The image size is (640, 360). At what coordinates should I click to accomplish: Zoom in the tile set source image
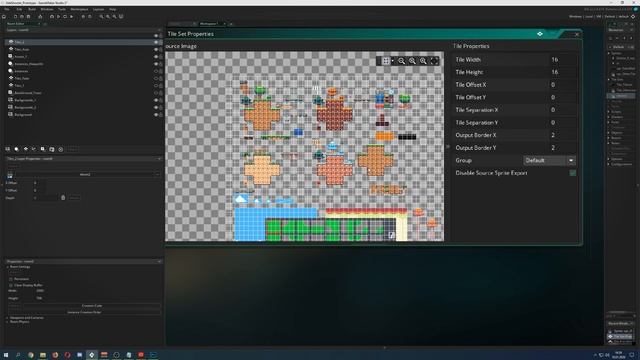pos(423,61)
